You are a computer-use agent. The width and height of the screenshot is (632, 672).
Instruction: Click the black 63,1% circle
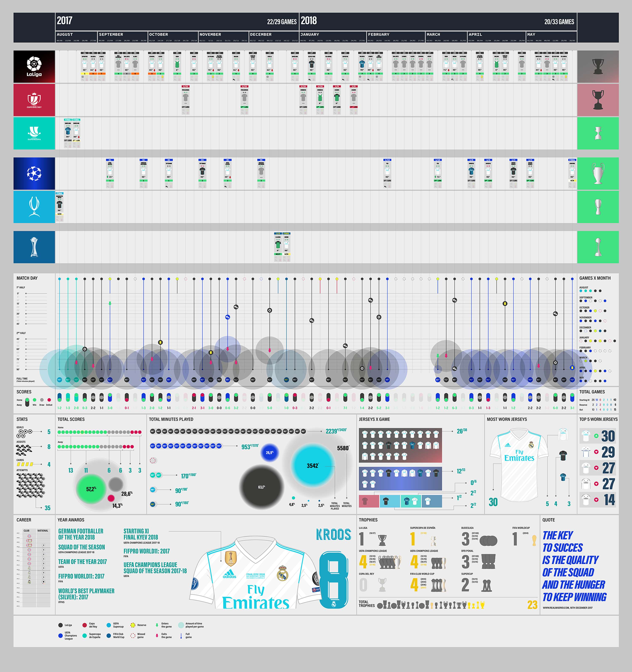click(x=261, y=487)
